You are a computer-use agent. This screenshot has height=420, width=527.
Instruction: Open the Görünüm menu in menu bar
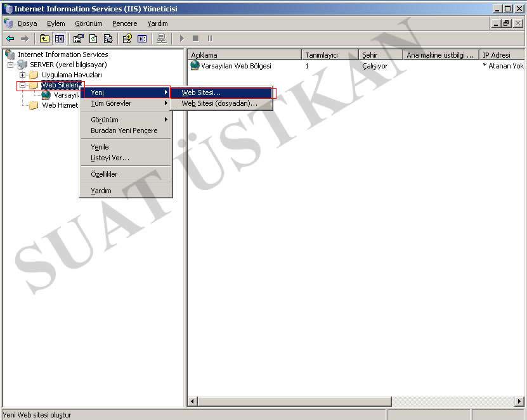(89, 23)
